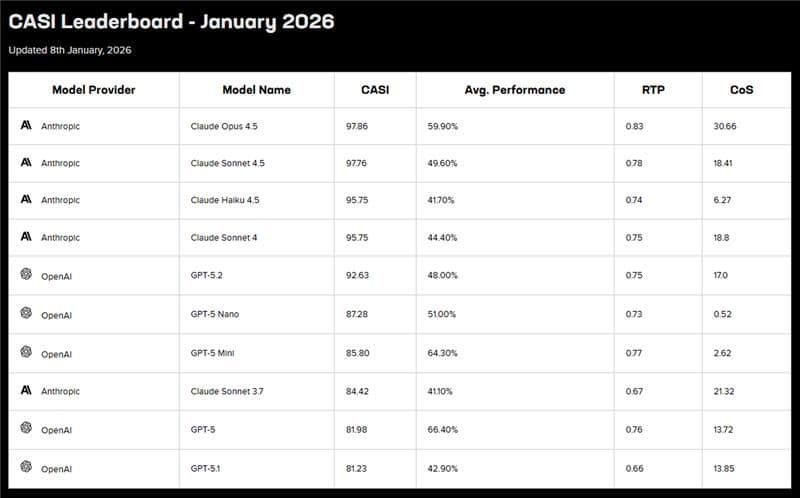Click the Anthropic logo beside Claude Opus 4.5
Image resolution: width=800 pixels, height=498 pixels.
coord(26,126)
